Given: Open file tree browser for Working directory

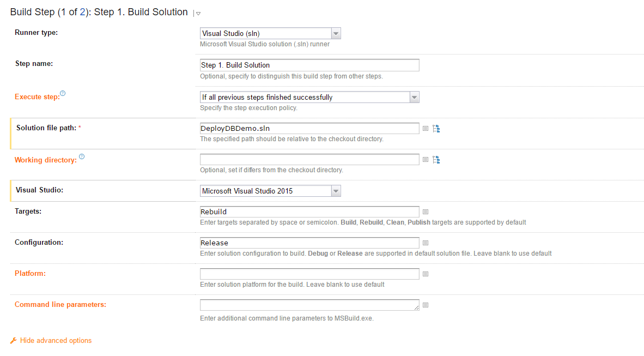Looking at the screenshot, I should (436, 160).
